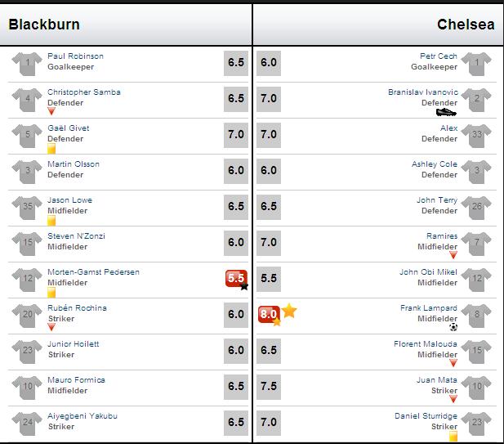
Task: Click Pedersen's red 5.5 rating badge
Action: click(237, 279)
